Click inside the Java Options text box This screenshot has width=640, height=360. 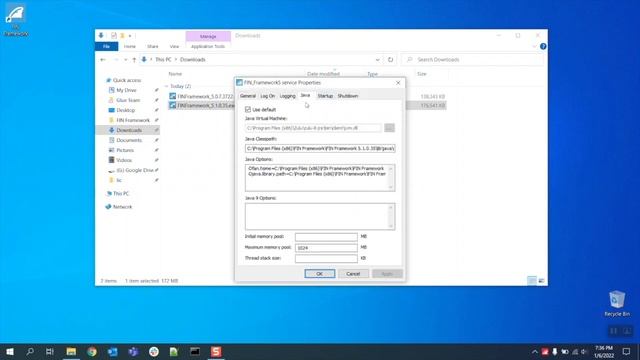point(320,178)
